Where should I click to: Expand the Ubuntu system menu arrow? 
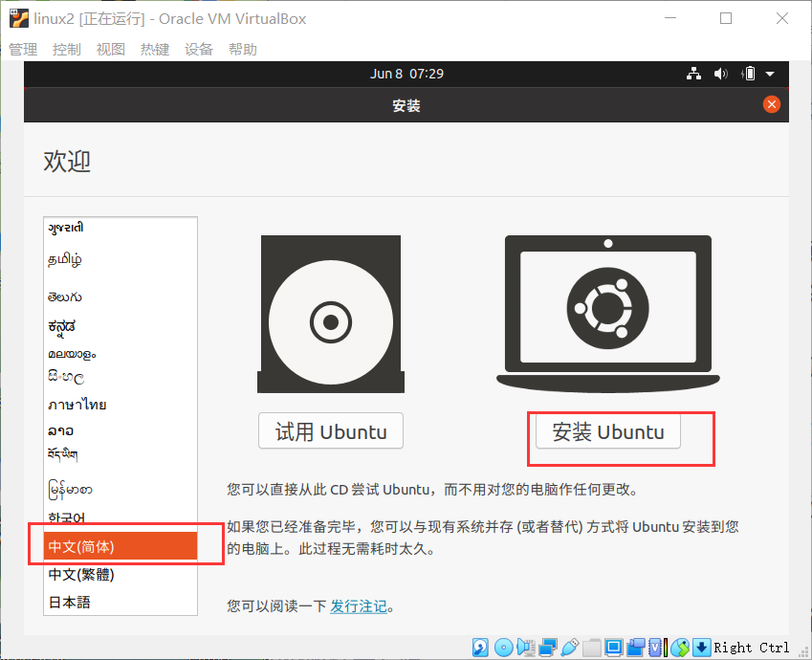coord(770,74)
